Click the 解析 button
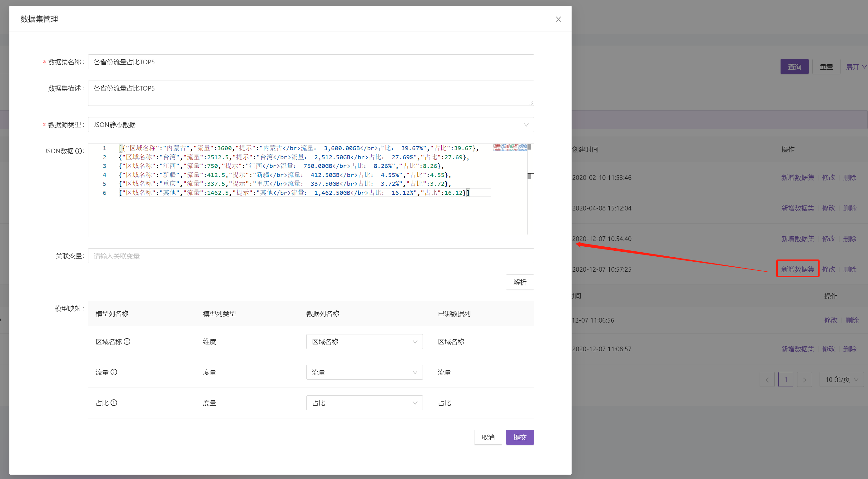The height and width of the screenshot is (479, 868). pos(520,282)
